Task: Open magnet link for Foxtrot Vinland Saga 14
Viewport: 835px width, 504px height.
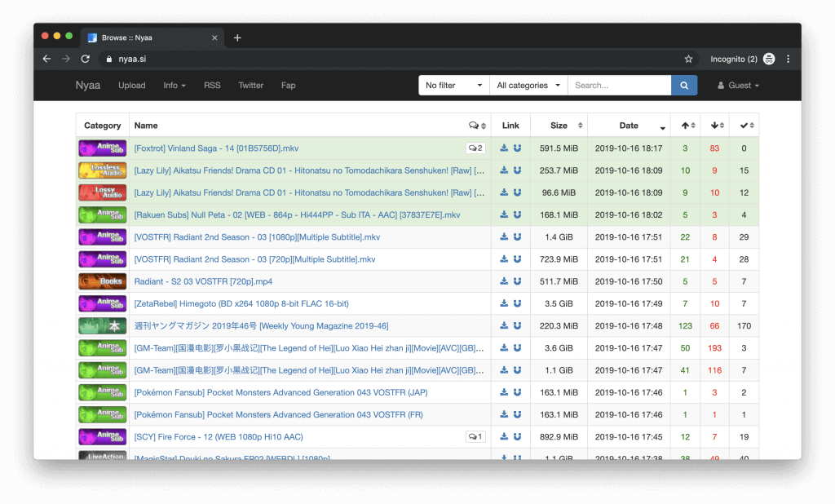Action: [517, 148]
